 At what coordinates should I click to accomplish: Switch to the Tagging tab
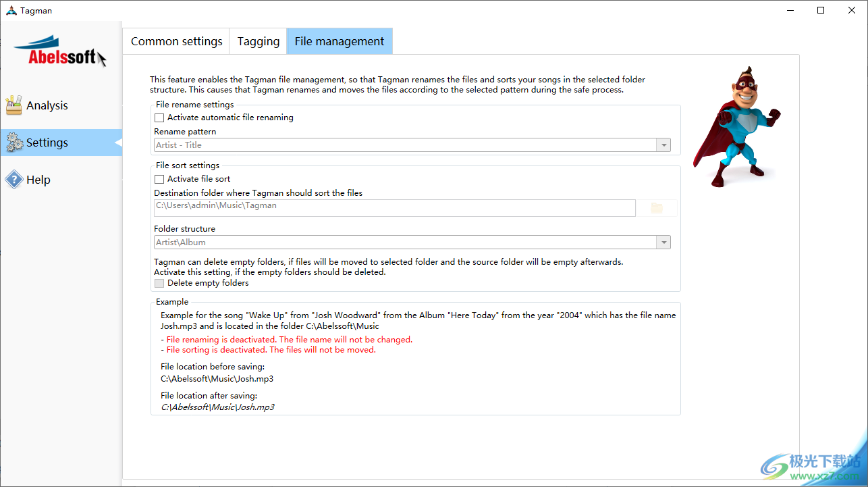(259, 41)
